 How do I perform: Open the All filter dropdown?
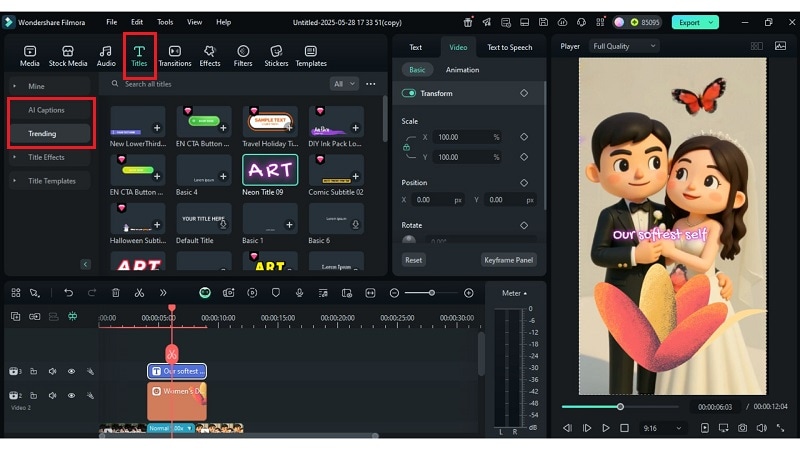point(344,84)
